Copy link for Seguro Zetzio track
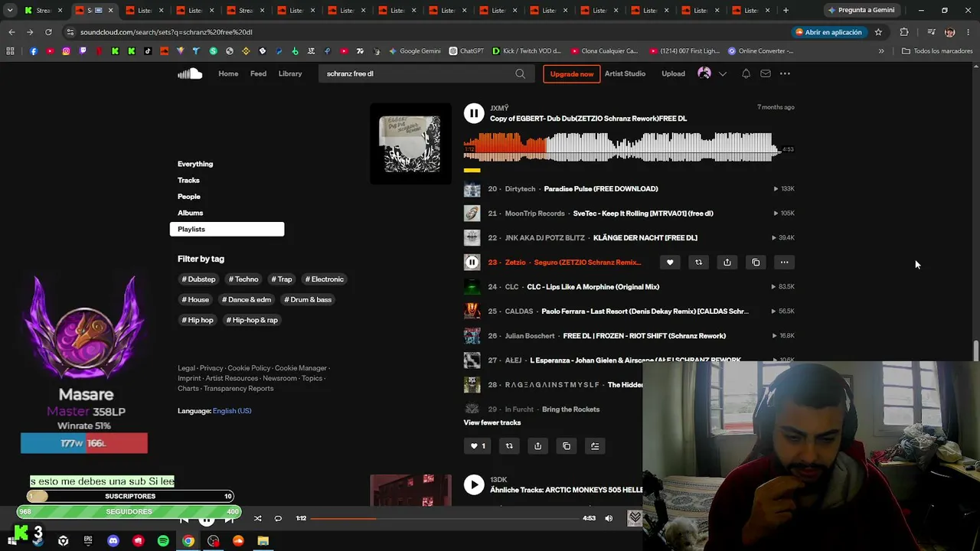The image size is (980, 551). (x=756, y=262)
